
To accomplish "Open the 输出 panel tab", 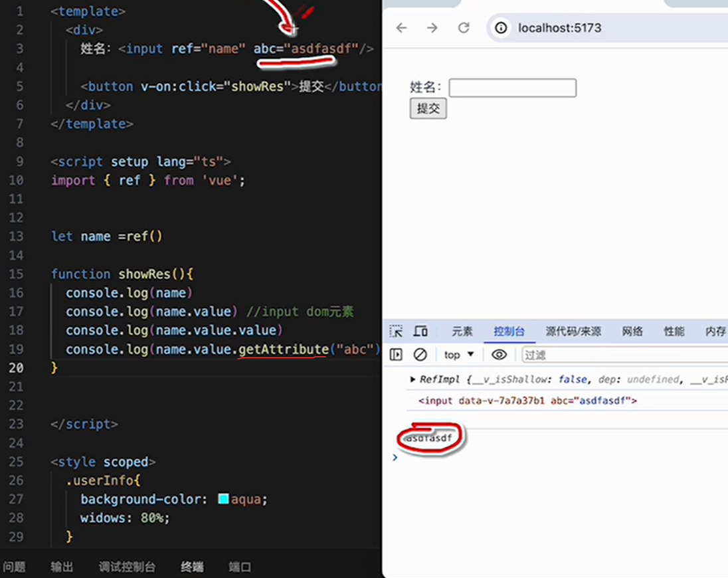I will 62,567.
